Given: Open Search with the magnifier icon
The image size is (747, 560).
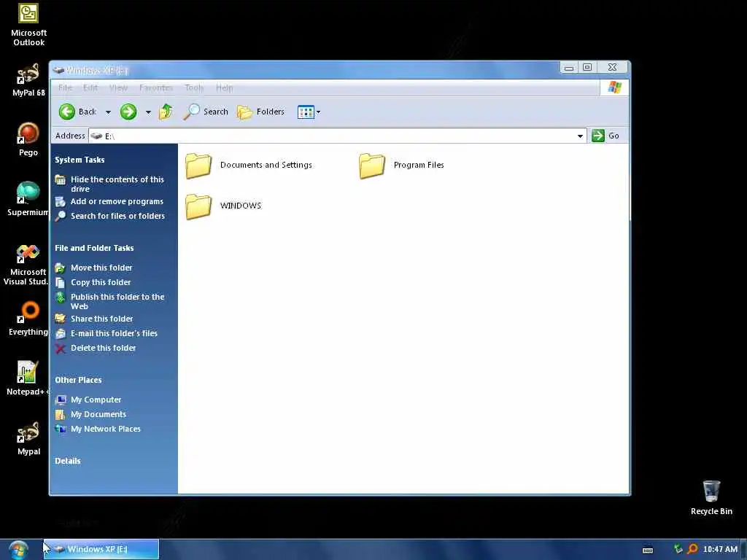Looking at the screenshot, I should point(206,112).
